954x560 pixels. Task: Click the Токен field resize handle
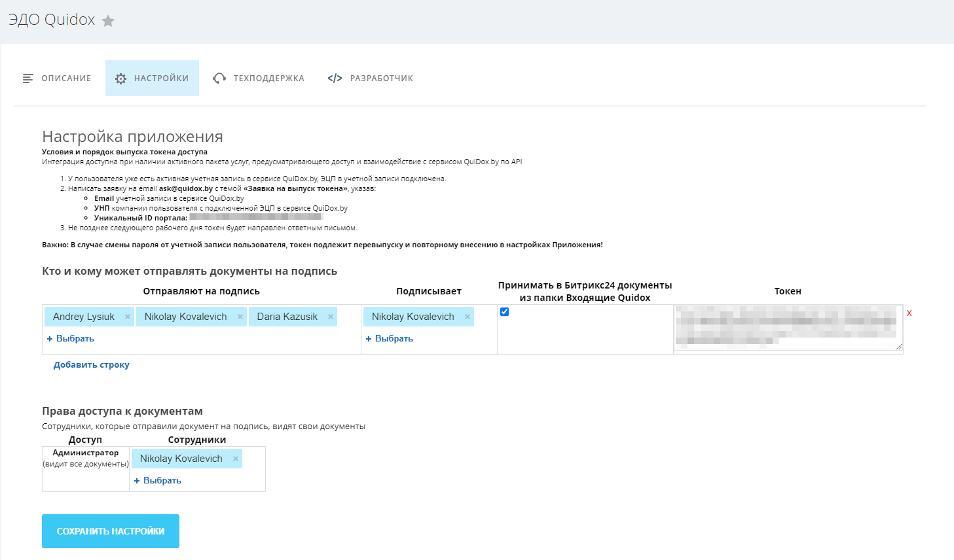click(899, 347)
